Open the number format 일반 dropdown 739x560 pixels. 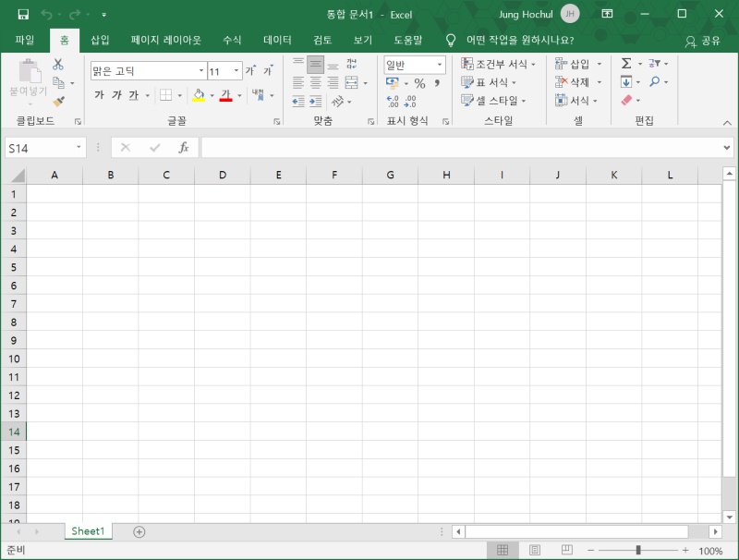pyautogui.click(x=440, y=65)
